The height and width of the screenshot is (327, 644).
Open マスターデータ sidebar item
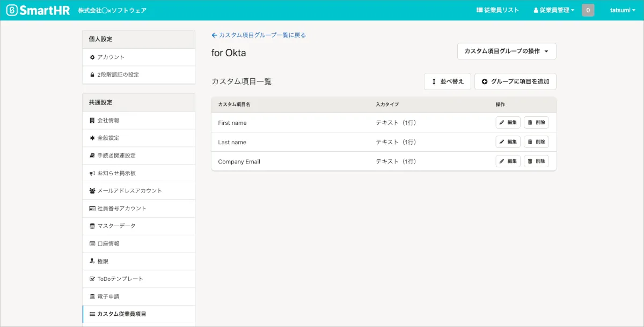(116, 226)
